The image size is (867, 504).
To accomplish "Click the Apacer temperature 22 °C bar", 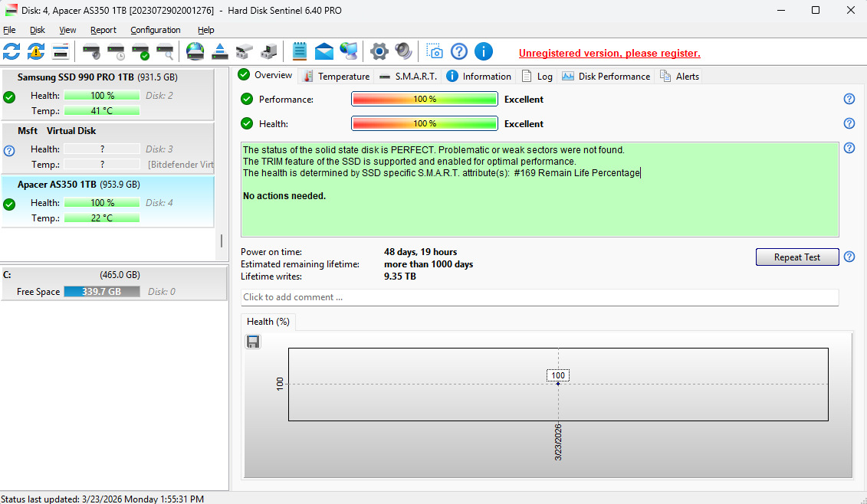I will (102, 218).
